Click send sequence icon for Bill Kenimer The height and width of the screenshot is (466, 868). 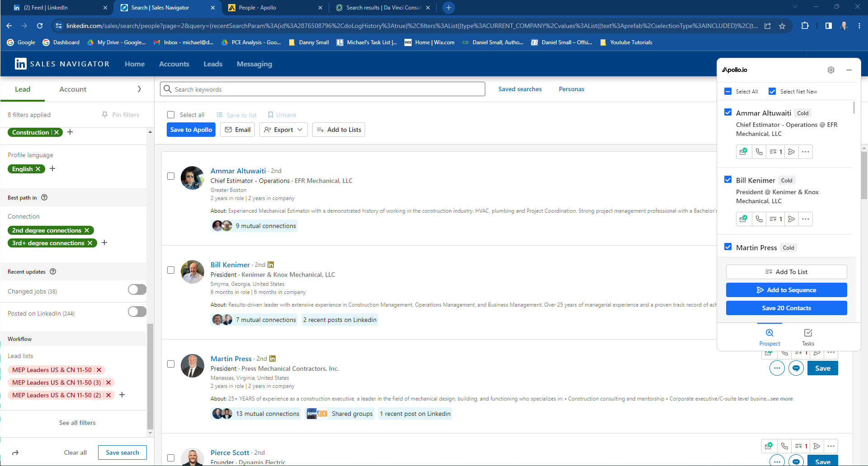click(x=792, y=219)
